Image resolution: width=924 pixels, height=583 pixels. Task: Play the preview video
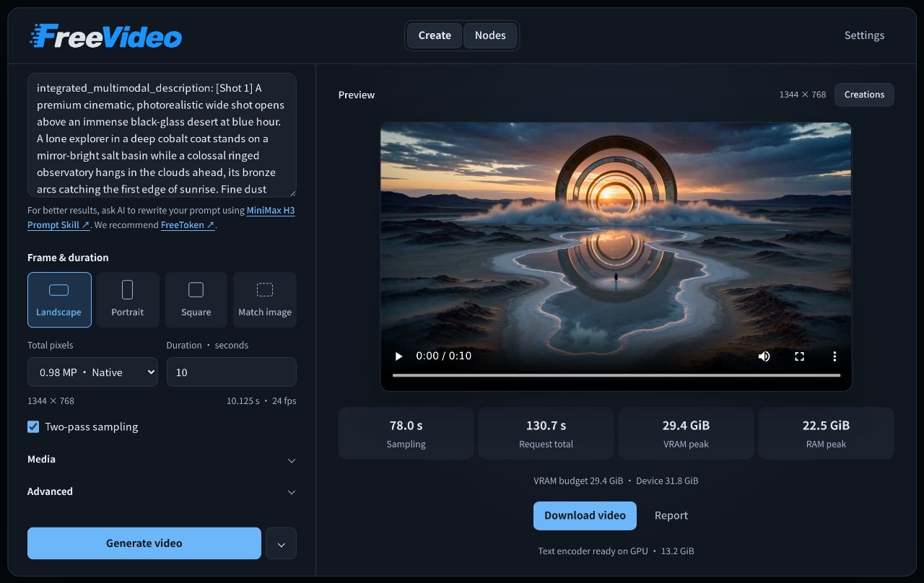398,356
